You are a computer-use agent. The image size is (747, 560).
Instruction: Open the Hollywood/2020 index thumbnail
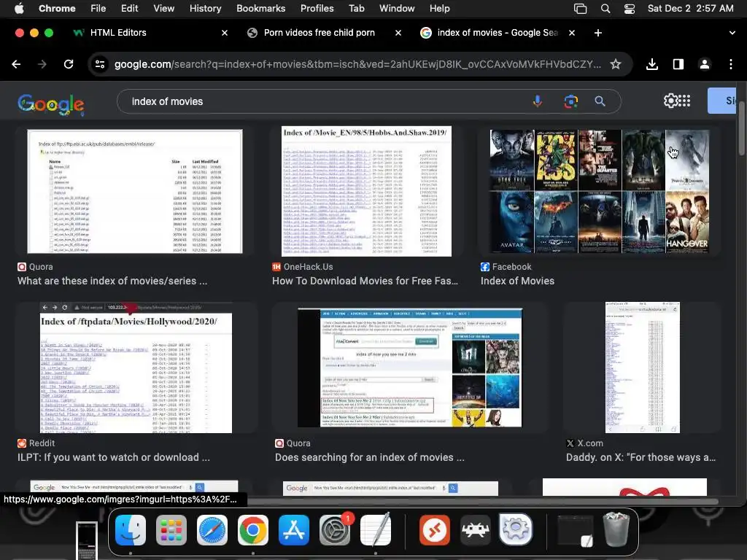pos(136,367)
